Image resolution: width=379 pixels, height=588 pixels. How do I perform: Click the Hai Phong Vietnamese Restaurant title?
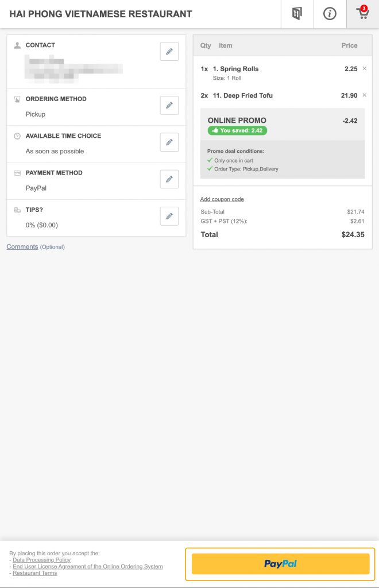click(100, 14)
